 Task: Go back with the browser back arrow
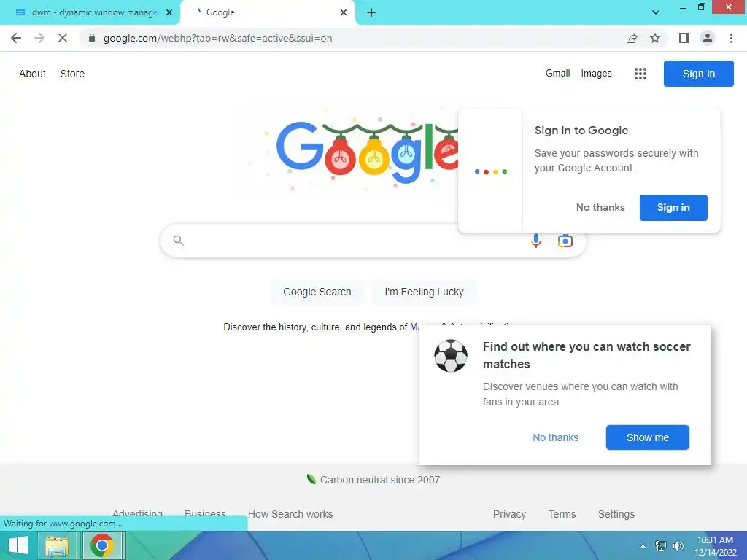click(16, 38)
